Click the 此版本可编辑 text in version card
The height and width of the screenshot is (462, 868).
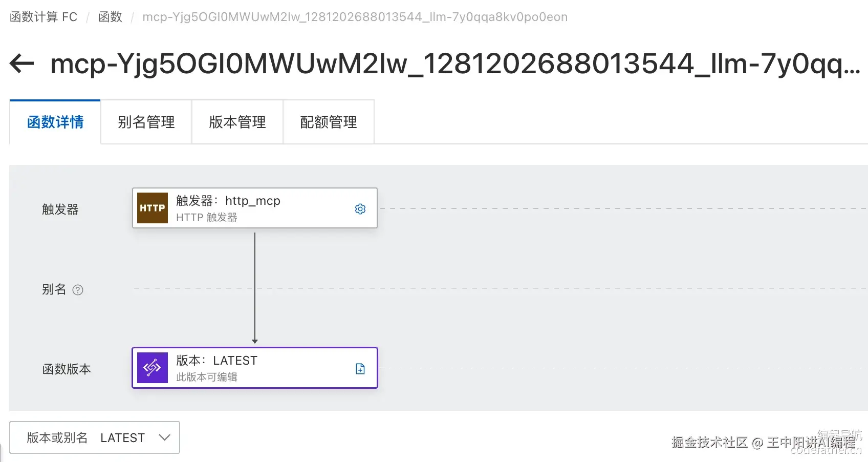207,377
